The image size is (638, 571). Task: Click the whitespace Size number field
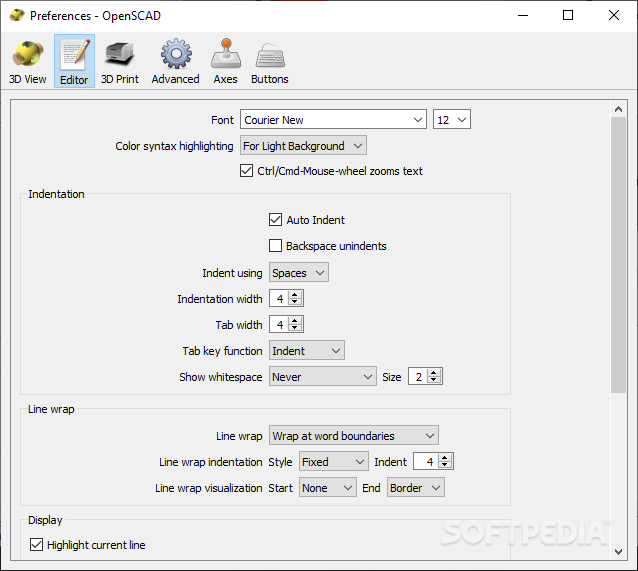[419, 376]
